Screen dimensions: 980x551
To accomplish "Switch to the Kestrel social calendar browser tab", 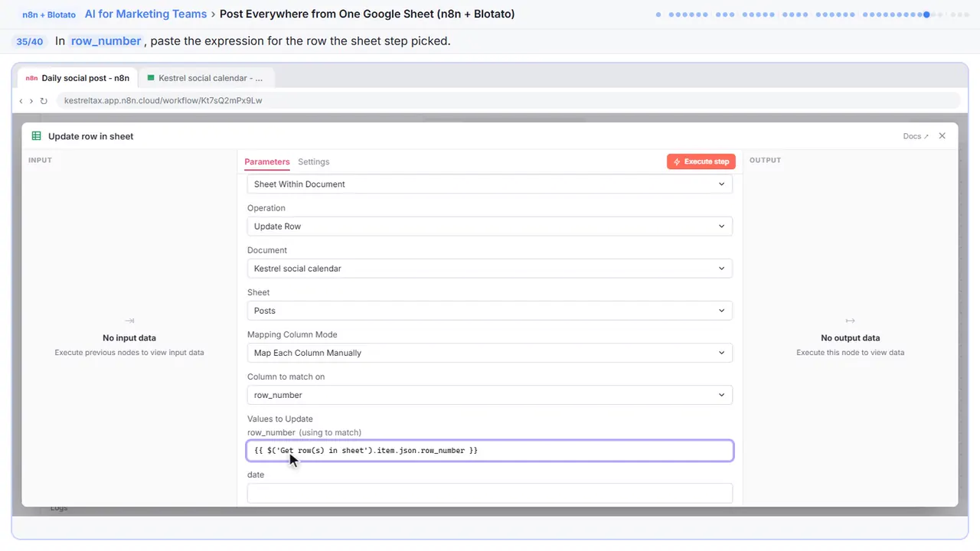I will click(x=205, y=78).
